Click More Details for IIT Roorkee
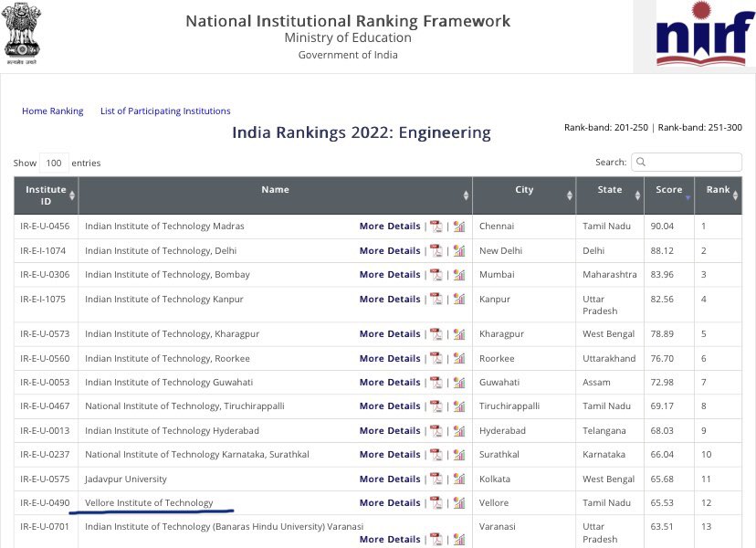This screenshot has width=756, height=548. [x=390, y=358]
